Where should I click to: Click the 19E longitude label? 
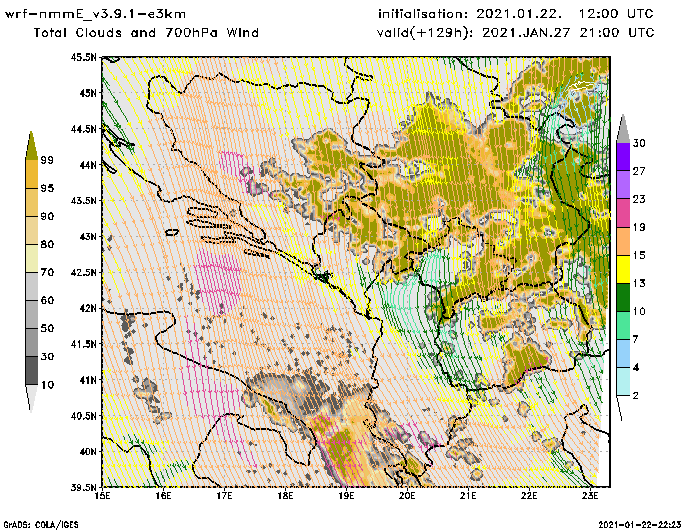[346, 496]
